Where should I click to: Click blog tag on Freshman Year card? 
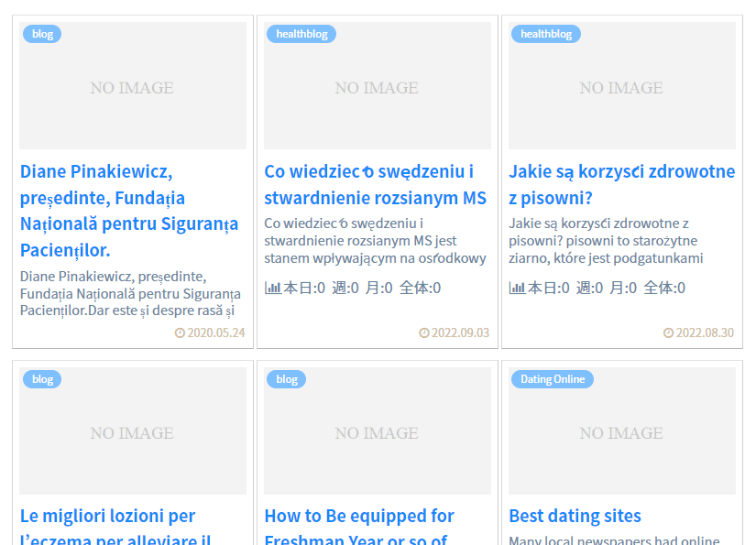287,379
